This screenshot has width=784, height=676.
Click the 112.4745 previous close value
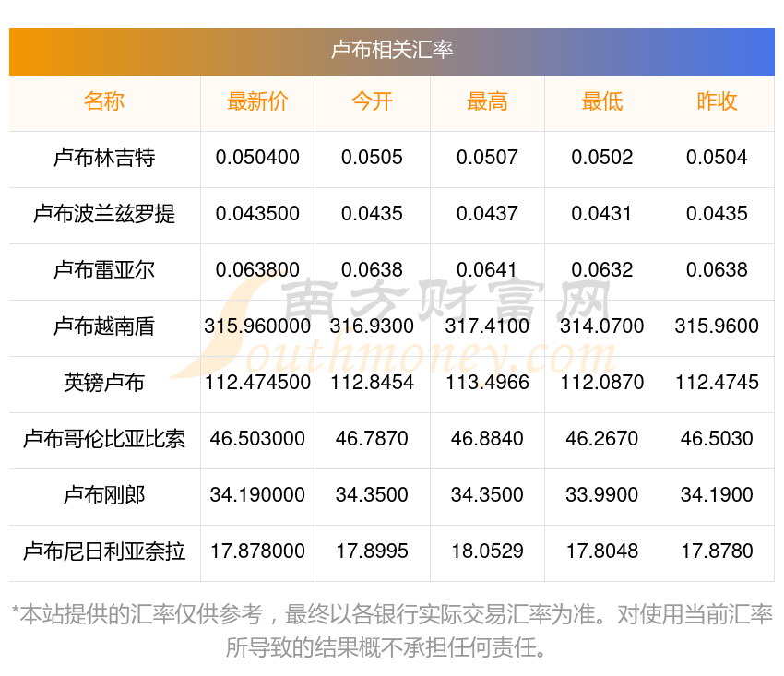(717, 383)
